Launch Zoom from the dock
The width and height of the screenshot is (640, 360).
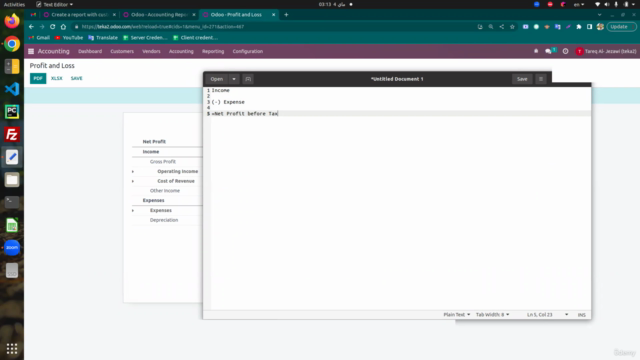tap(12, 247)
